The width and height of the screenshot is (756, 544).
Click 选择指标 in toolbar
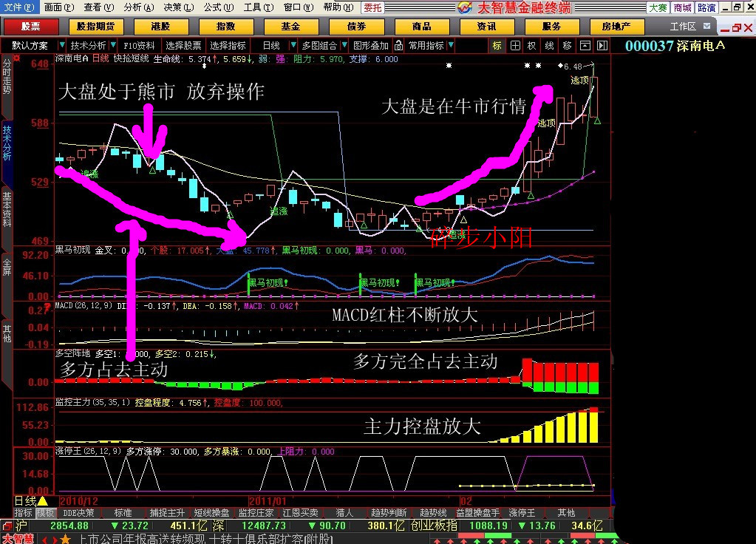(x=228, y=45)
